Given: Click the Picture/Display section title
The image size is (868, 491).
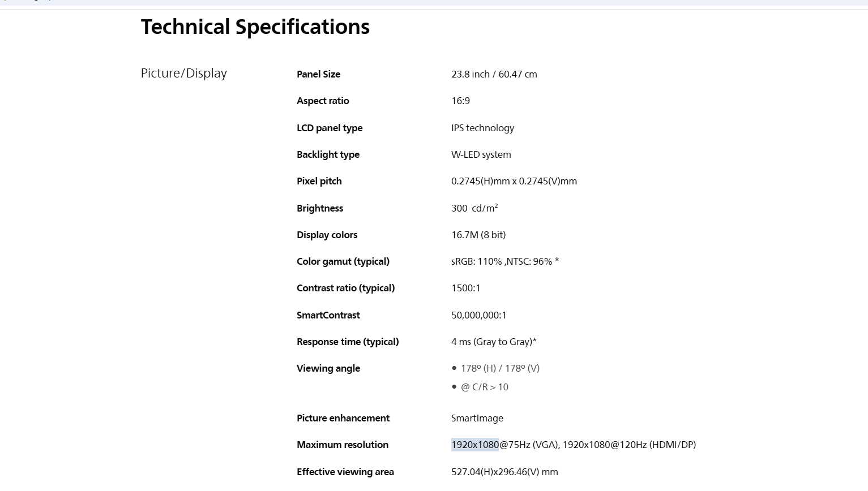Looking at the screenshot, I should point(183,74).
